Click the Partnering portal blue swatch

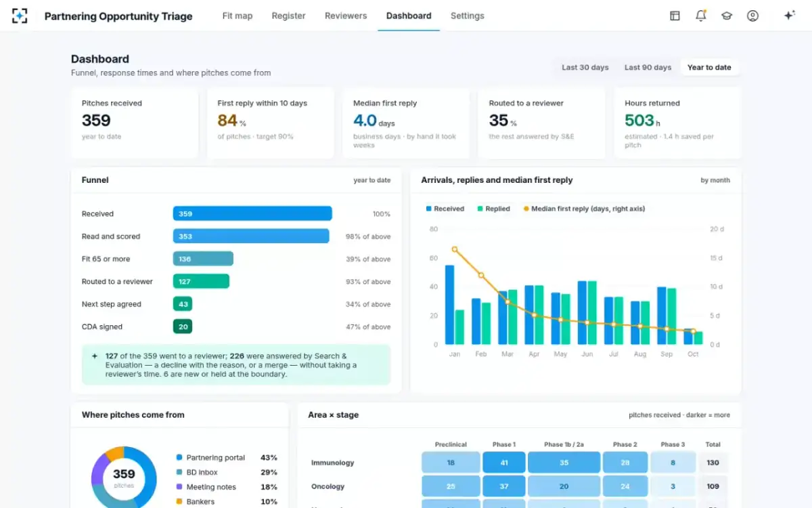[179, 458]
